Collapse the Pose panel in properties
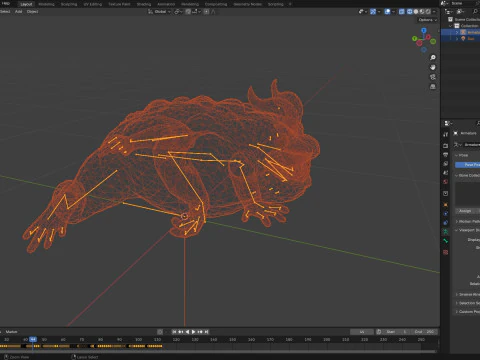 pos(456,155)
